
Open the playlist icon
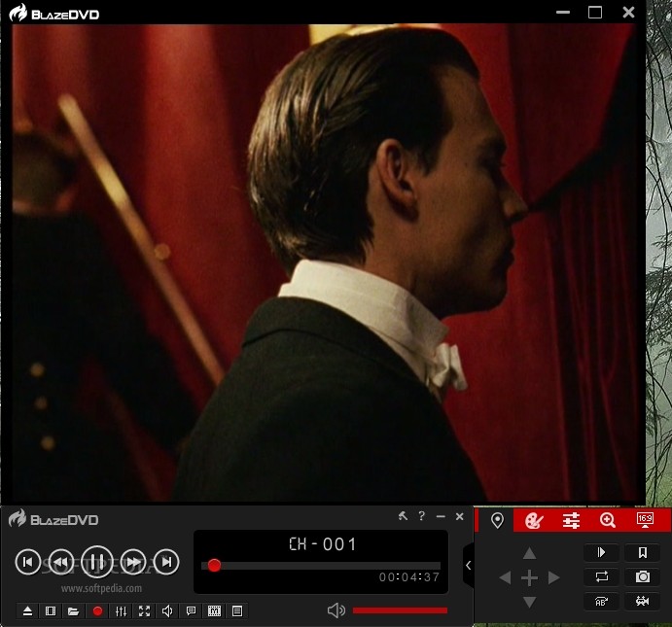click(237, 611)
